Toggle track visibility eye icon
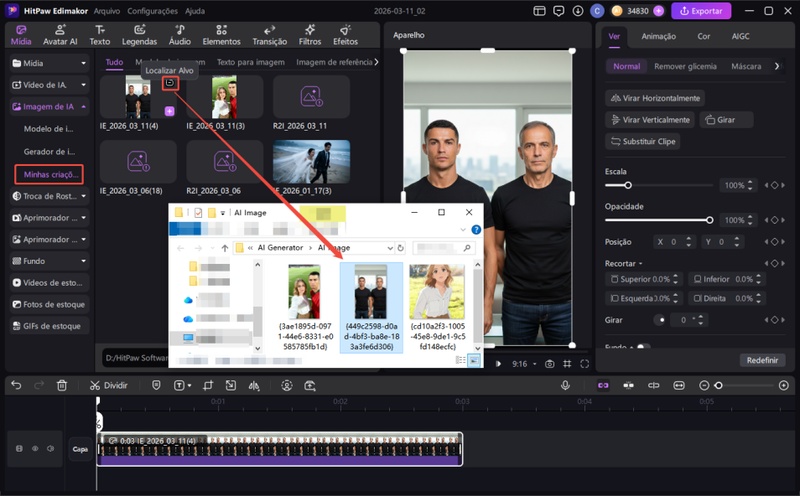Image resolution: width=800 pixels, height=496 pixels. click(x=34, y=449)
